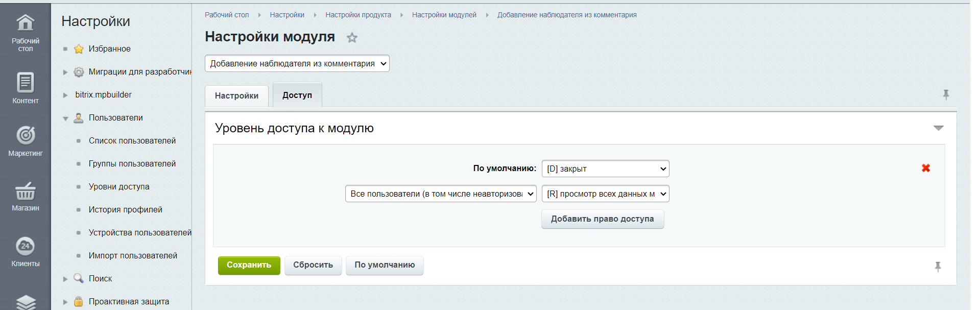Collapse the Уровень доступа к модулю section
The image size is (980, 310).
point(938,128)
